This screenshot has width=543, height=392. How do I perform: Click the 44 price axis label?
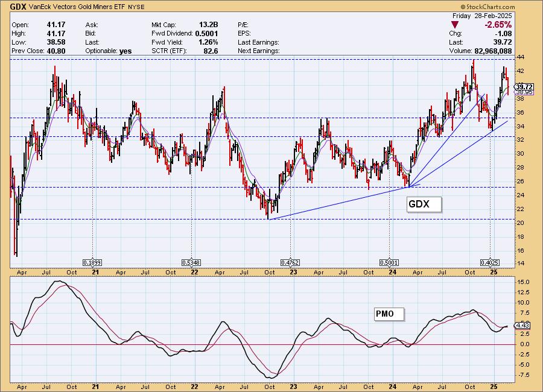(x=521, y=57)
